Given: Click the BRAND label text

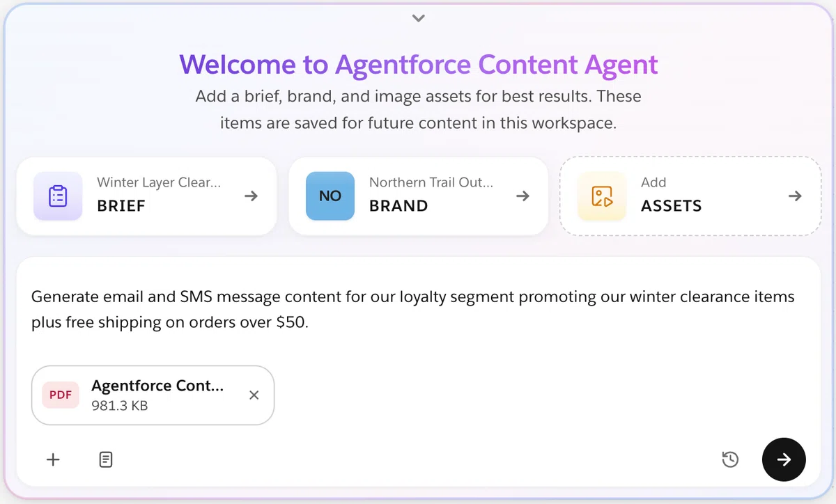Looking at the screenshot, I should (398, 206).
